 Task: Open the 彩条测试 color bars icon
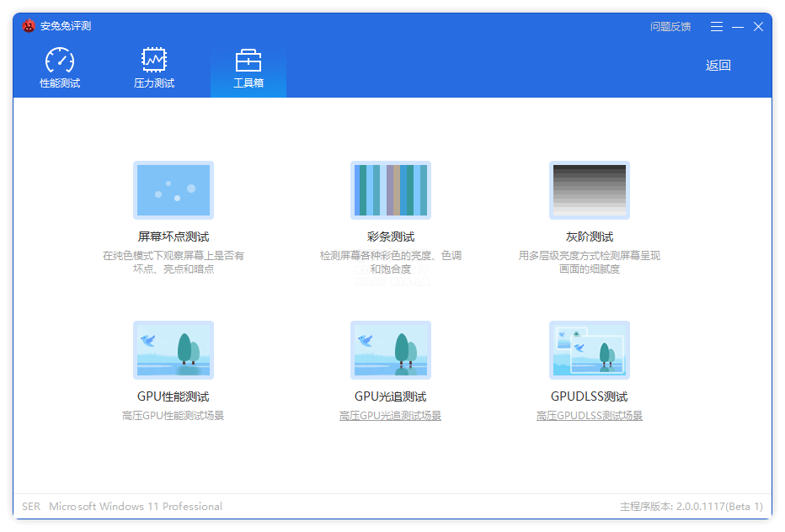pyautogui.click(x=391, y=190)
